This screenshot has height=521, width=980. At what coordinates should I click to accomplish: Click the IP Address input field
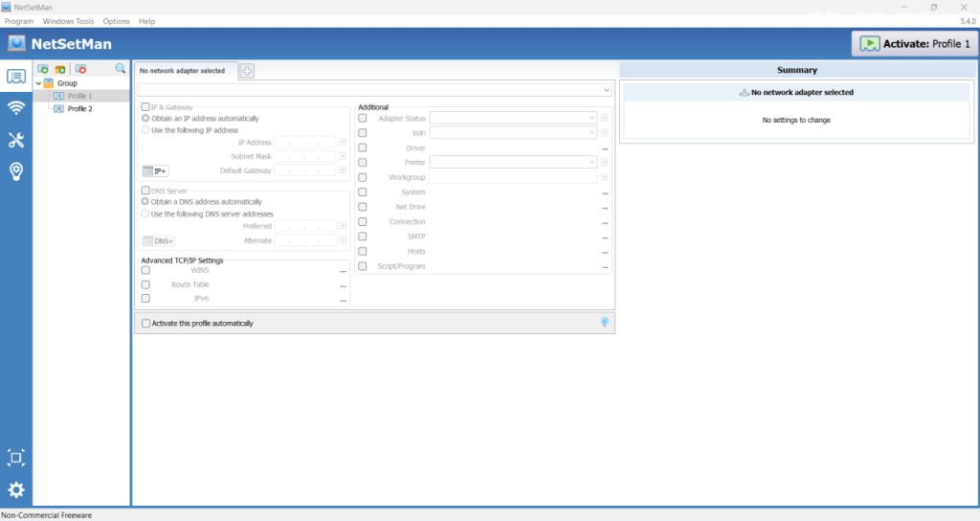pyautogui.click(x=305, y=142)
